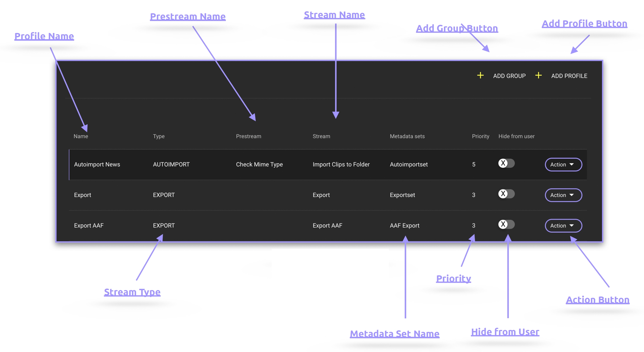Screen dimensions: 644x352
Task: Click the Name column header
Action: pyautogui.click(x=81, y=136)
